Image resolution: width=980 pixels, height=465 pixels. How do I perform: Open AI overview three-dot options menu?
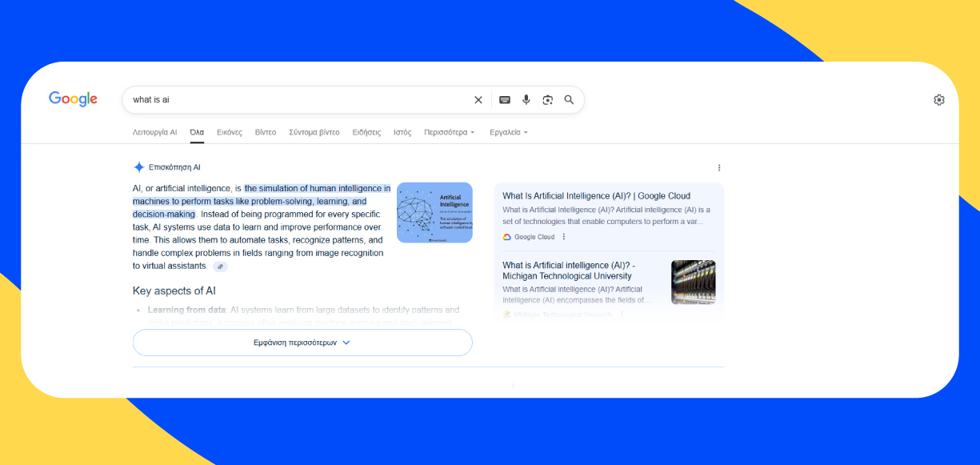click(x=718, y=168)
